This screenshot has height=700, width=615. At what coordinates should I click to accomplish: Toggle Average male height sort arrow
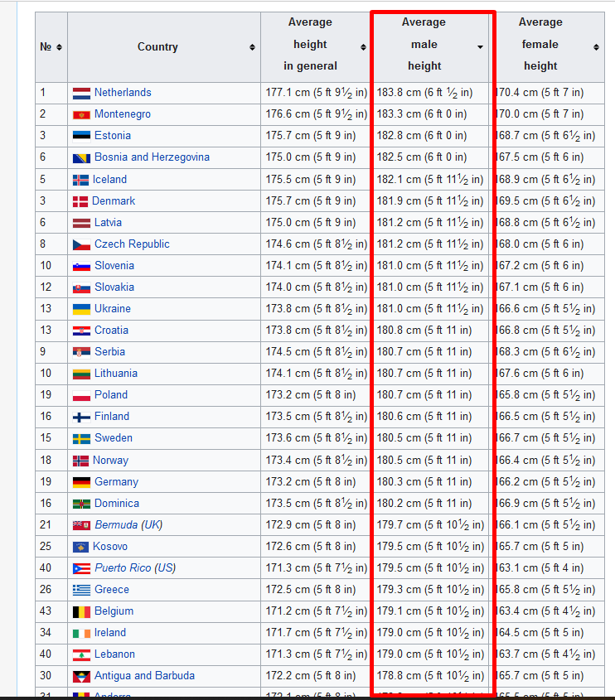[x=480, y=47]
